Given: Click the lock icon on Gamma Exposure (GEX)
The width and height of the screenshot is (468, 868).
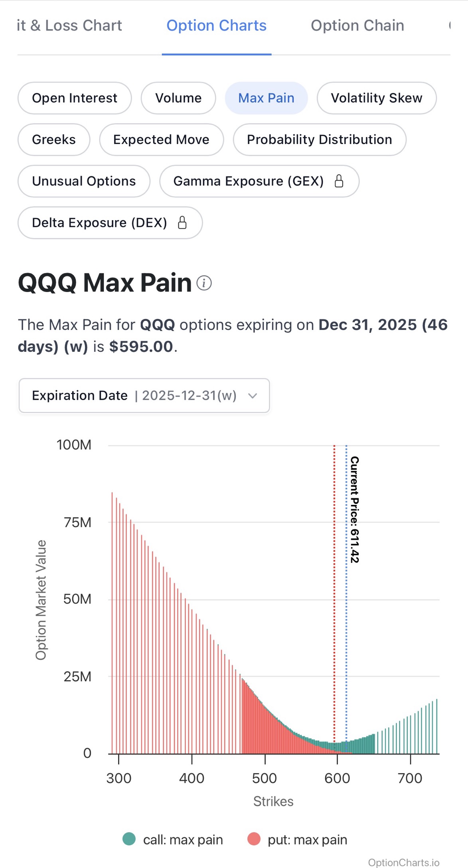Looking at the screenshot, I should (340, 181).
